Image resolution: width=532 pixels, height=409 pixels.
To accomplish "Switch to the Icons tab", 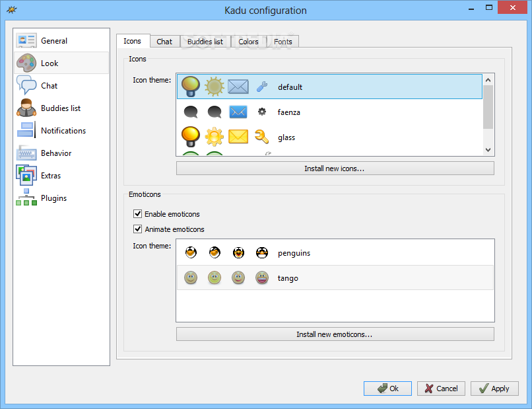I will pyautogui.click(x=132, y=41).
